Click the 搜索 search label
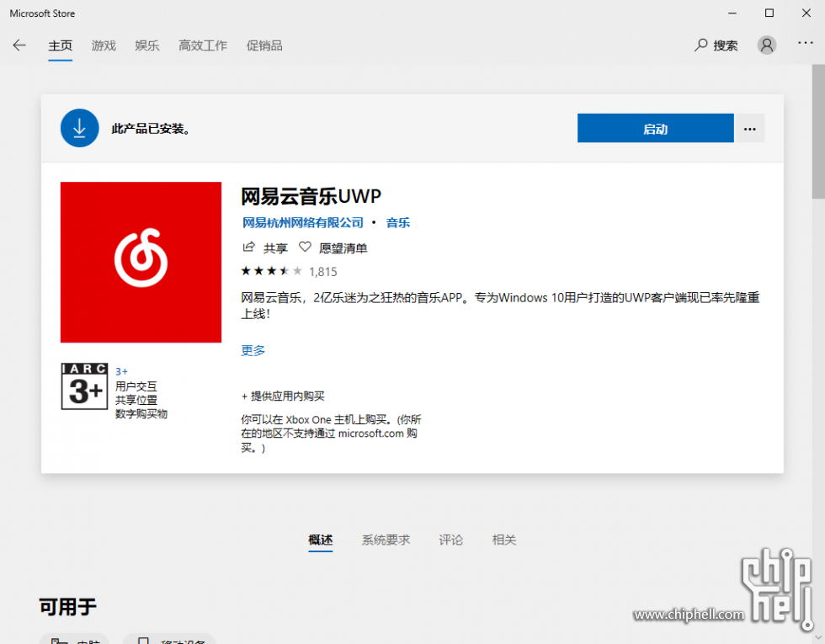825x644 pixels. 726,45
